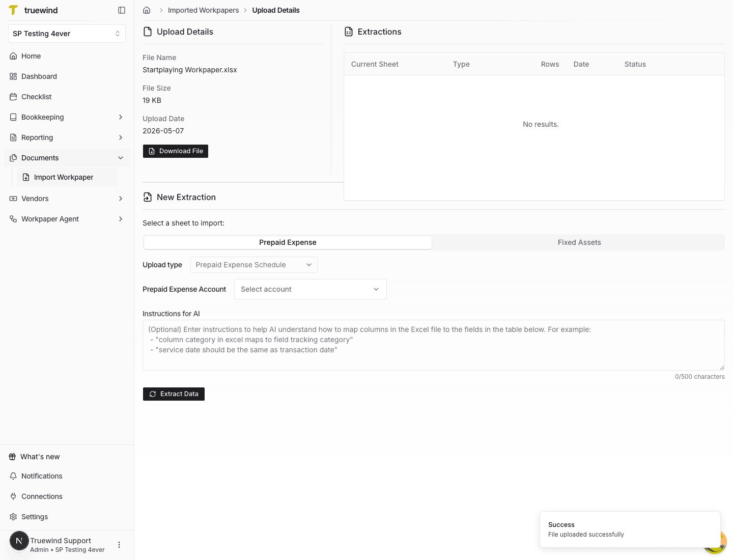733x560 pixels.
Task: Click the Success upload notification toast
Action: coord(630,529)
